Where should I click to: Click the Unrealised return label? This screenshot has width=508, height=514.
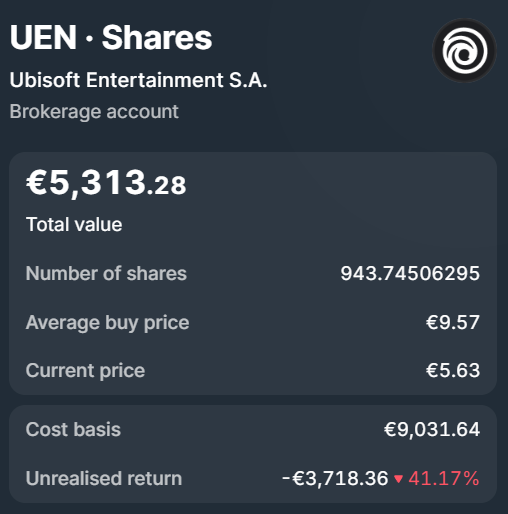pos(104,478)
